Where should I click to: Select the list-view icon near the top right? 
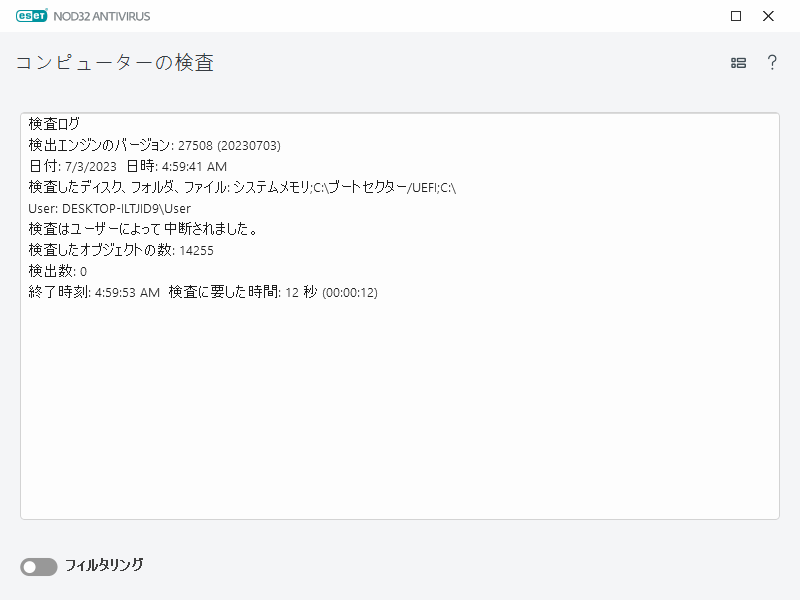[x=739, y=62]
